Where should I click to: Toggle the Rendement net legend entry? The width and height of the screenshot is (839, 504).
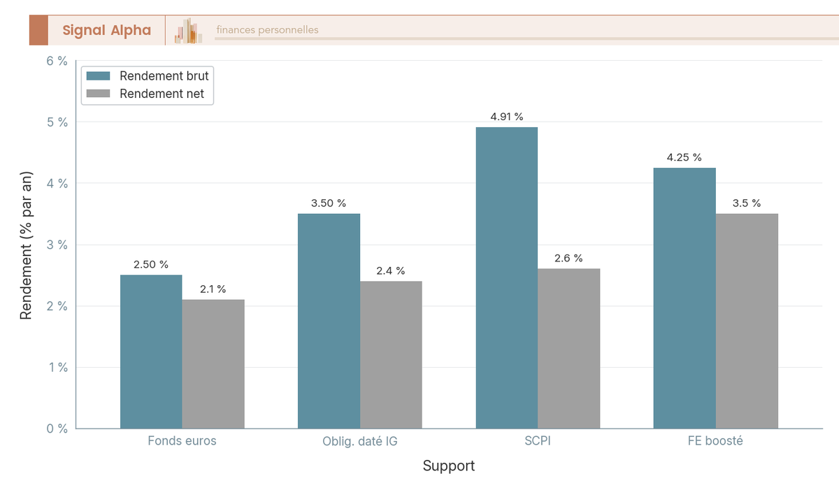pos(145,94)
